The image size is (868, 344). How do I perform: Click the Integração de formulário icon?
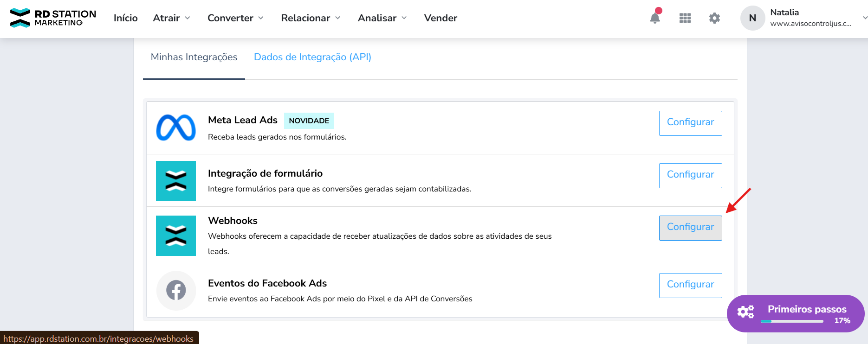tap(176, 181)
